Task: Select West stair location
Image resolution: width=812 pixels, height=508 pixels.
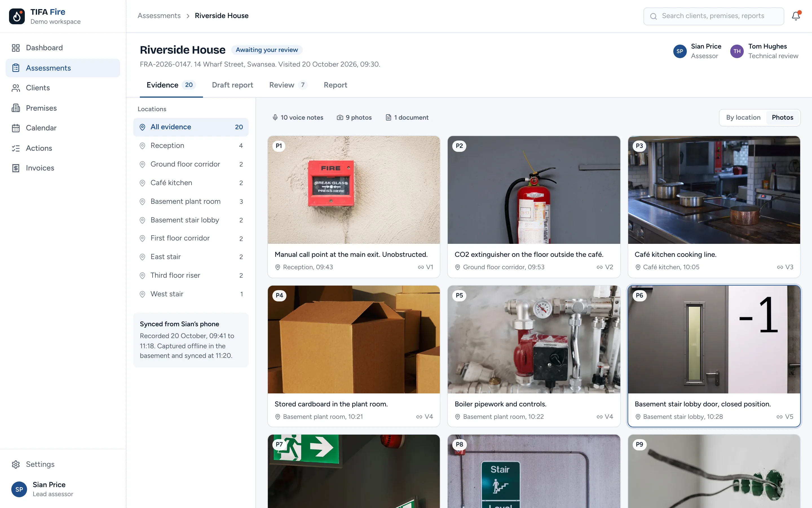Action: click(191, 294)
